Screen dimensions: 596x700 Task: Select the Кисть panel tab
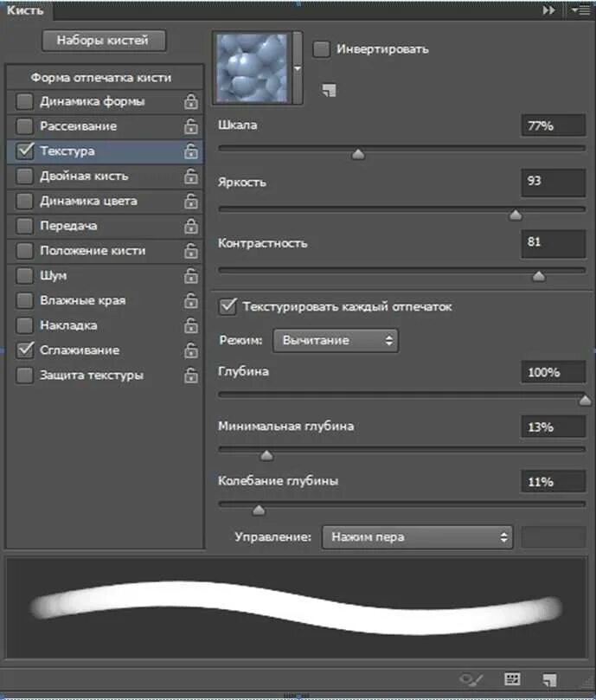[x=25, y=10]
